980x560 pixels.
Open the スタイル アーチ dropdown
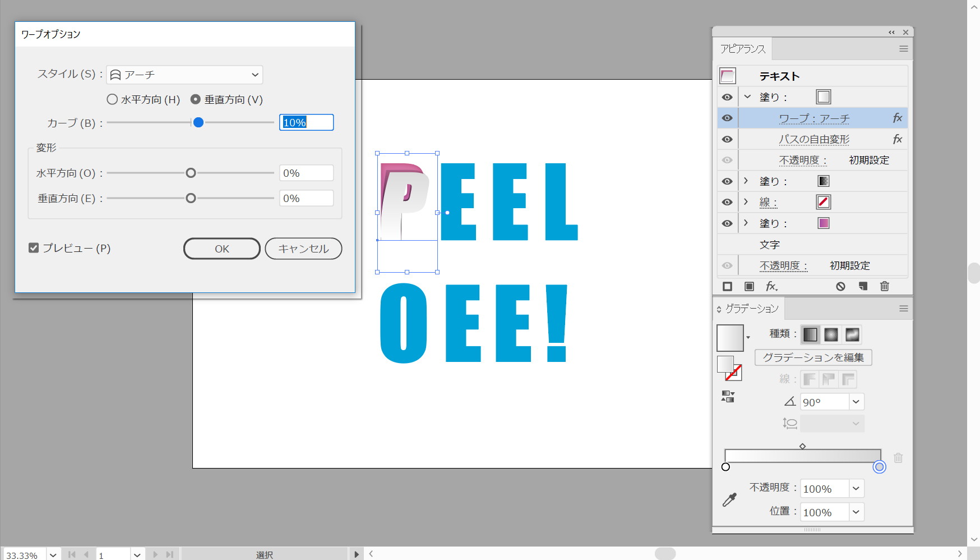(184, 75)
